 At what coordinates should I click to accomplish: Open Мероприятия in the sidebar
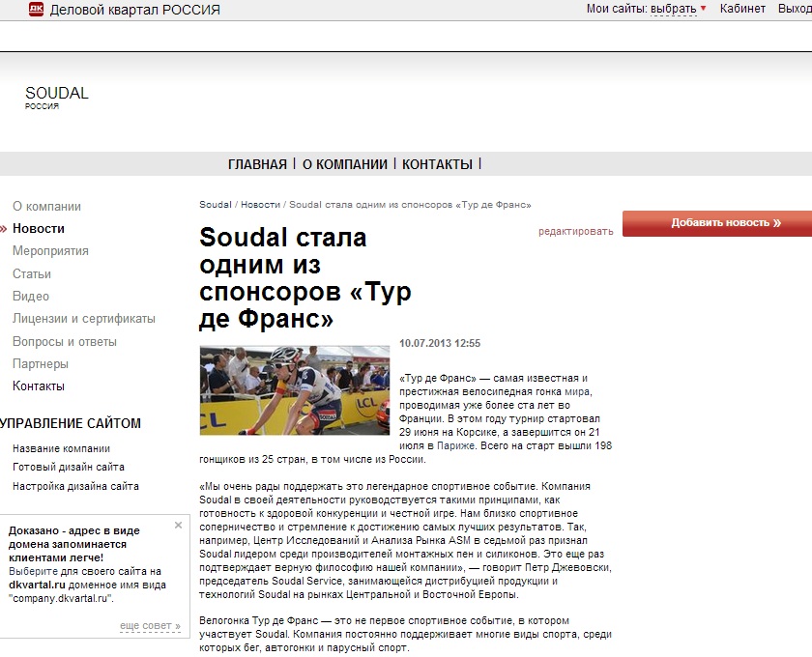click(50, 251)
